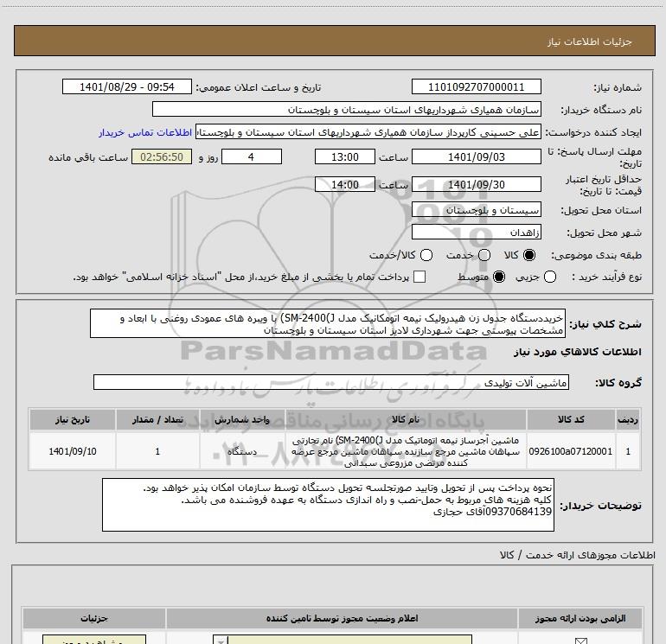Click the item code 0926100a07120001 cell
Image resolution: width=666 pixels, height=644 pixels.
[571, 451]
